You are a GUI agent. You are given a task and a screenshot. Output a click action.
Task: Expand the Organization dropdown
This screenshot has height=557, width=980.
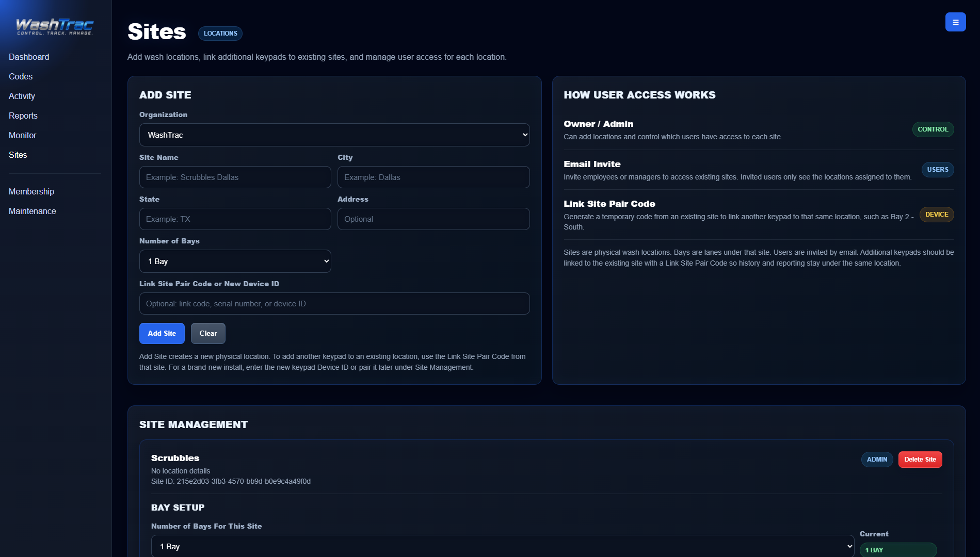pos(334,135)
